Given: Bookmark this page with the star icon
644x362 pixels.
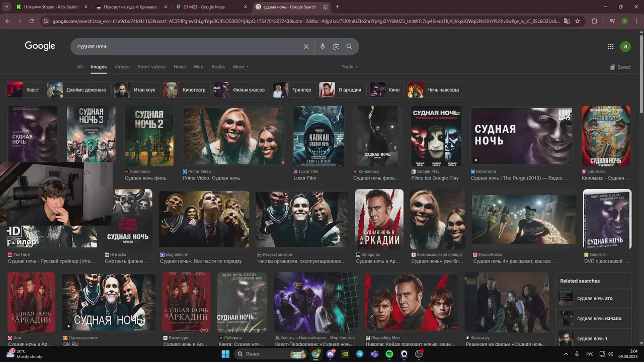Looking at the screenshot, I should tap(578, 21).
